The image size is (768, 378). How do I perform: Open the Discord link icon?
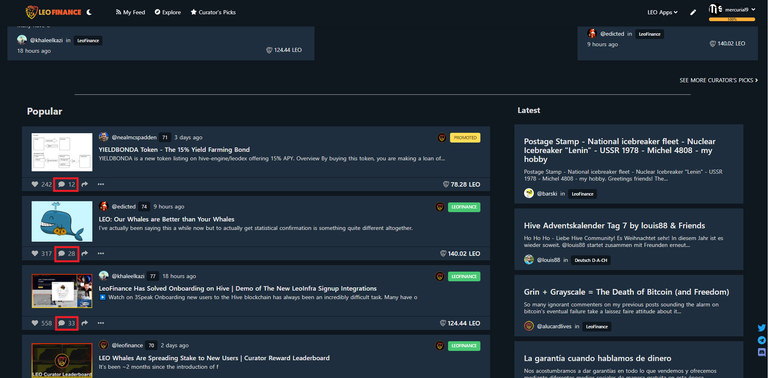(x=761, y=352)
